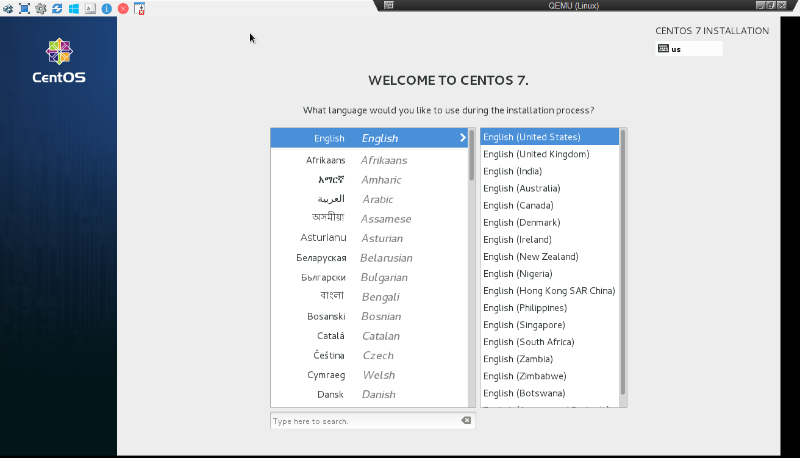Click the window-with-red-X icon in the toolbar
The height and width of the screenshot is (458, 800).
point(139,8)
